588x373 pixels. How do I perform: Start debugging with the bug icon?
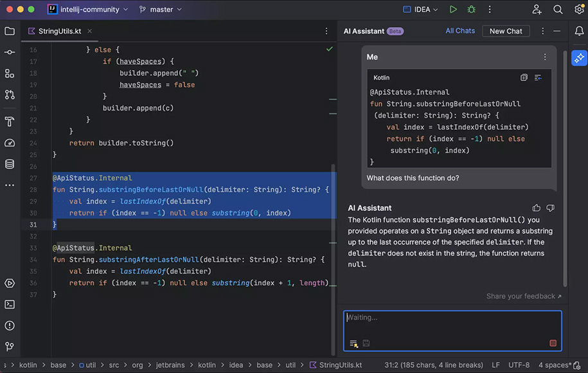click(x=472, y=10)
